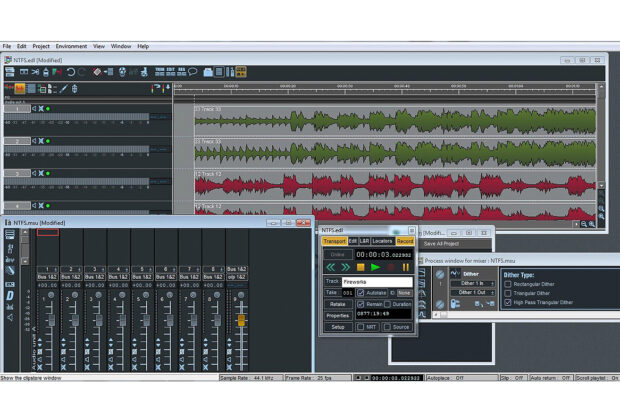620x420 pixels.
Task: Open the View menu
Action: 99,46
